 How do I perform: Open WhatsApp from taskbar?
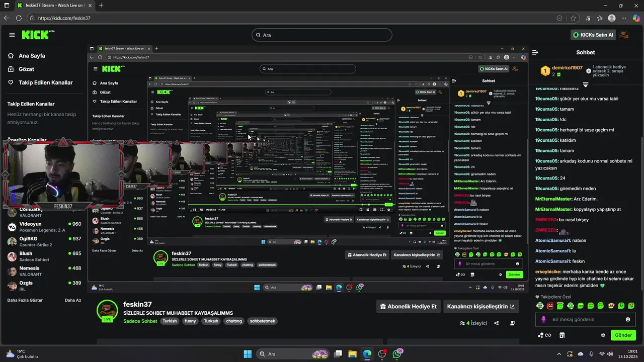pos(397,354)
